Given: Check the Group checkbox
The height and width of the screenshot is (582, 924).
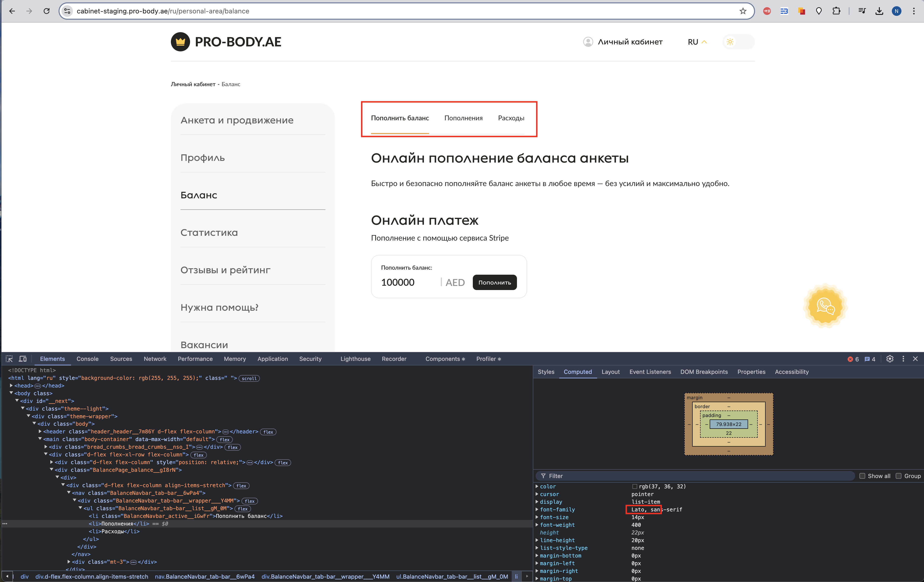Looking at the screenshot, I should click(x=899, y=476).
